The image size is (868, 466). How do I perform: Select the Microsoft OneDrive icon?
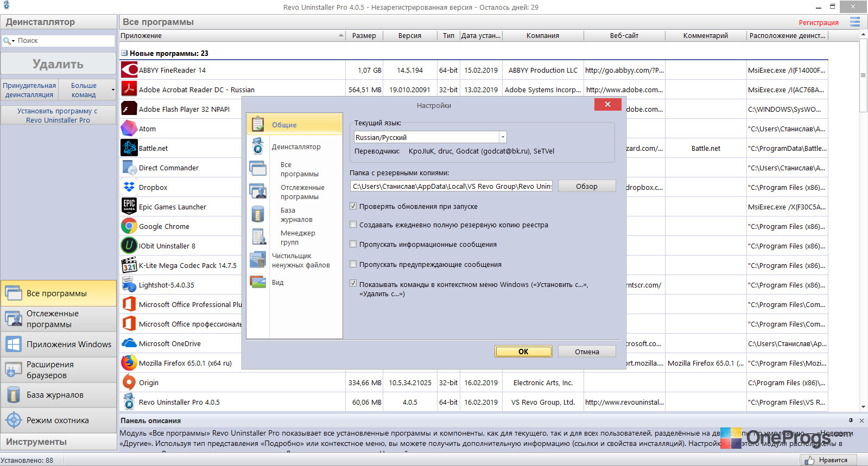[x=129, y=343]
